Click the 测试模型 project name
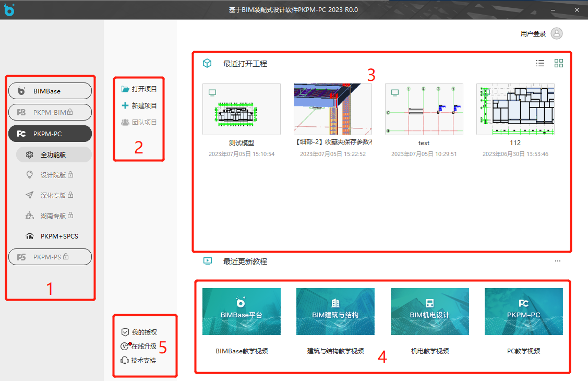Screen dimensions: 588x381 coord(242,143)
